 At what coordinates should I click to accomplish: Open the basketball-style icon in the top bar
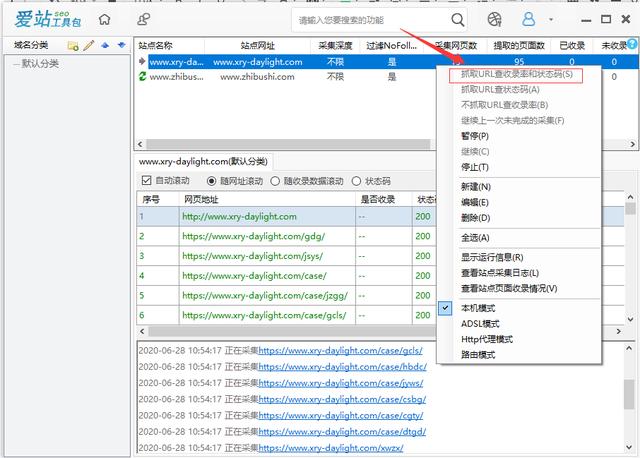click(494, 19)
